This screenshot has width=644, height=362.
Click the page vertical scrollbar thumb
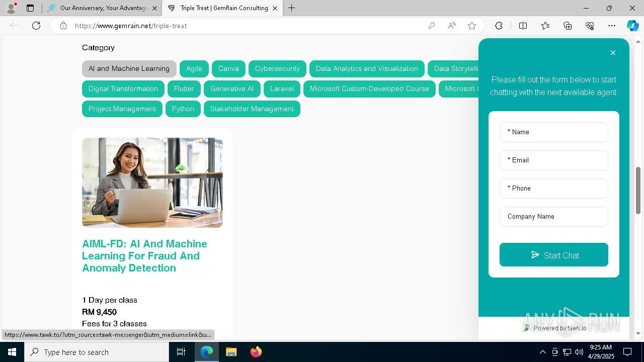[x=638, y=191]
